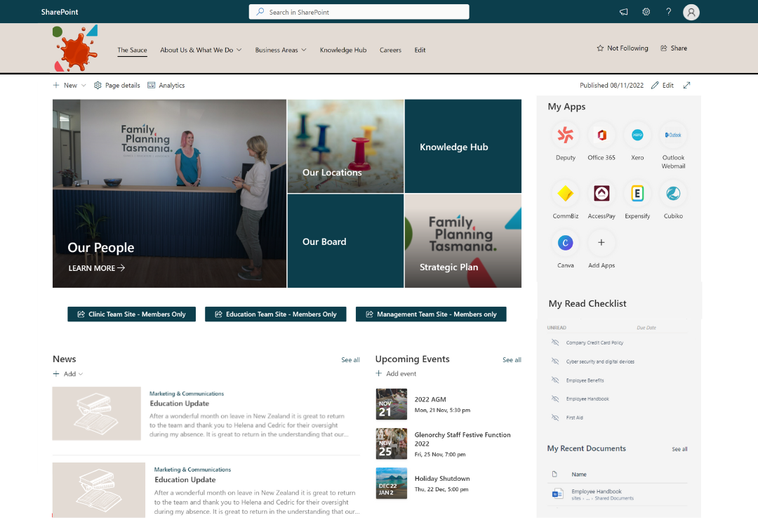Click See all for News
The image size is (758, 532).
tap(350, 360)
